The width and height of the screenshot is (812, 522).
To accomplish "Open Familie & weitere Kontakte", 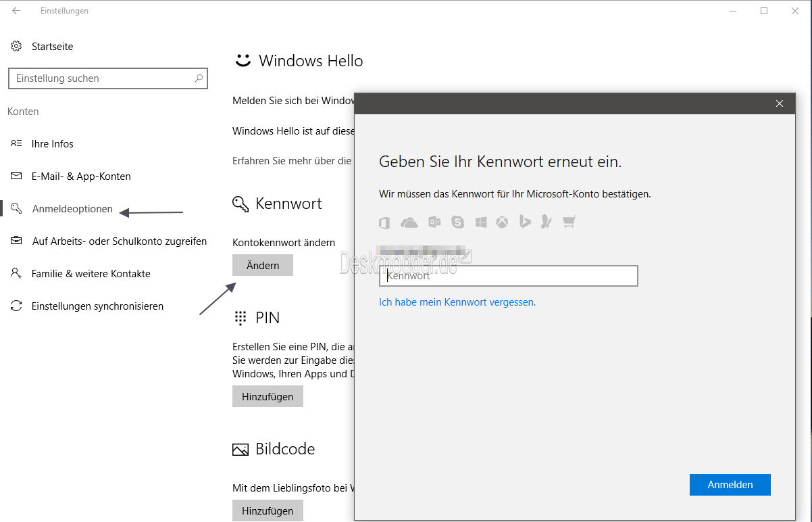I will point(91,274).
